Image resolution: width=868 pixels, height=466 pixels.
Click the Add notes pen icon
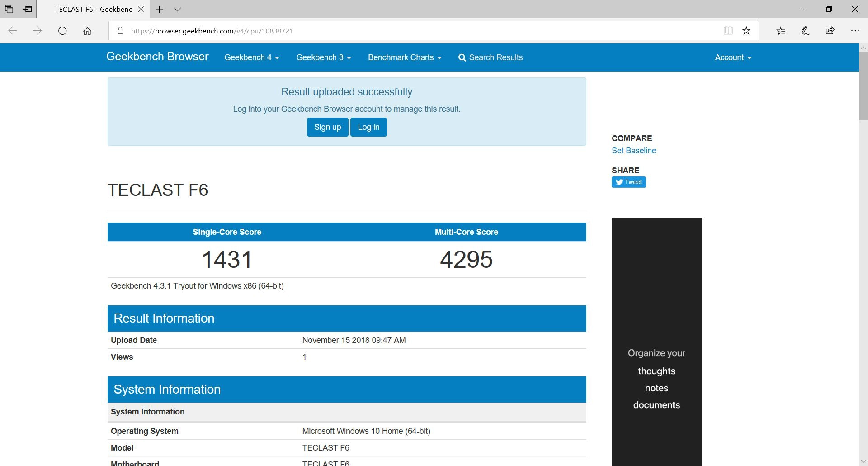[x=805, y=31]
